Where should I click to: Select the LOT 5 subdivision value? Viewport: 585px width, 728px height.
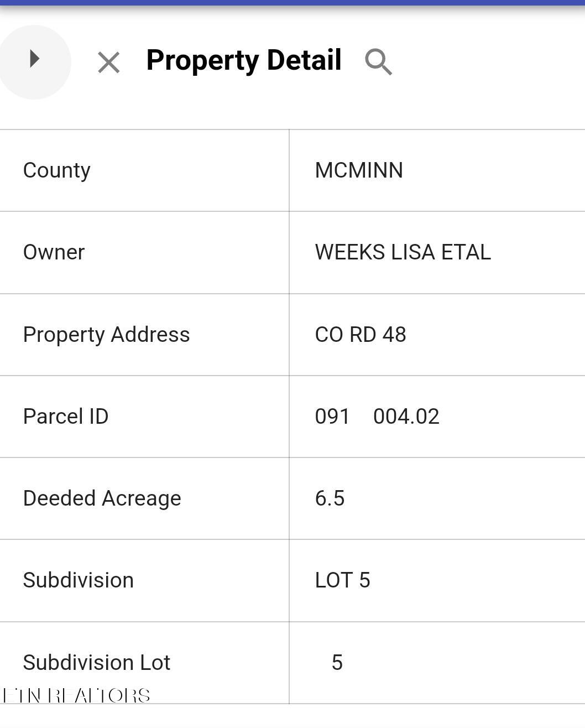coord(342,580)
